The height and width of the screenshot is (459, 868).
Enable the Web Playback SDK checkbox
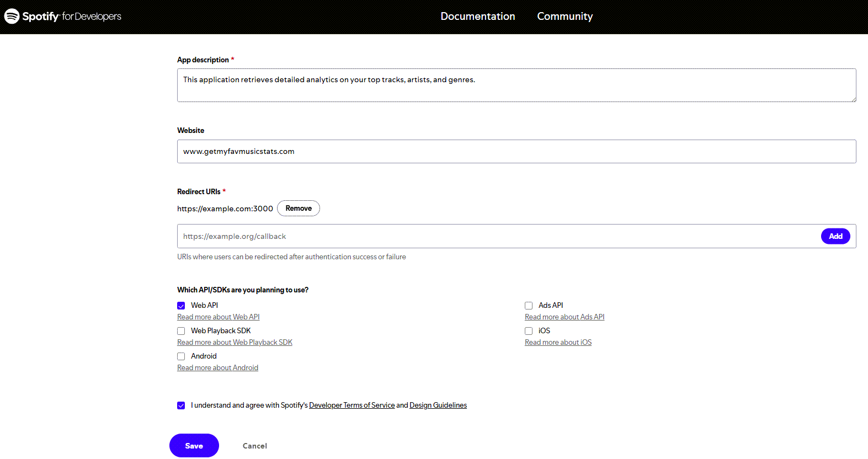point(181,331)
